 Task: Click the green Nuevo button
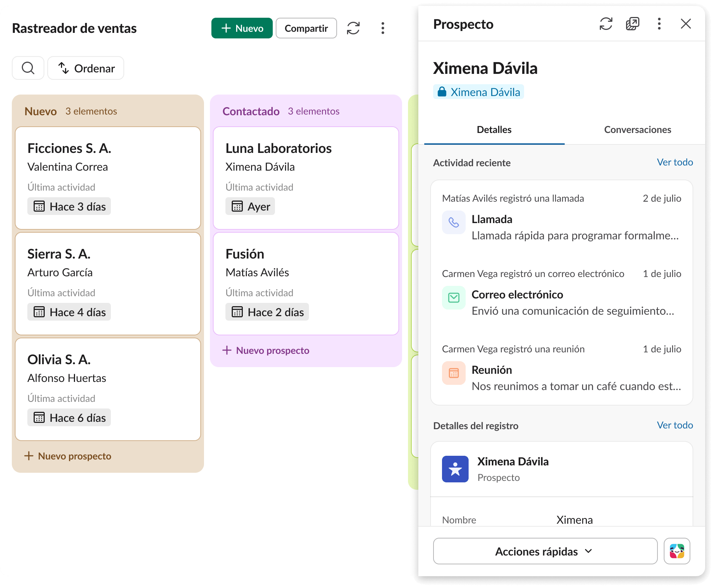tap(242, 28)
